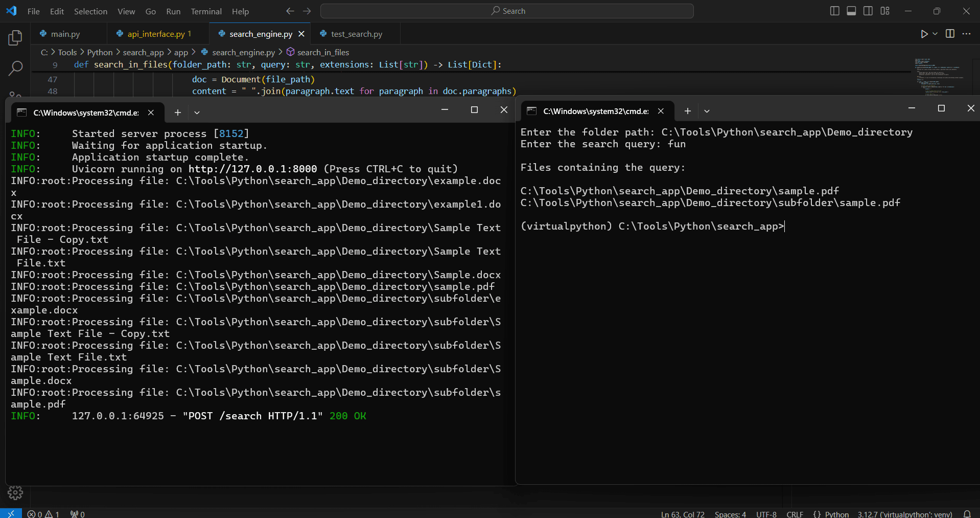Viewport: 980px width, 518px height.
Task: Open the File menu
Action: click(x=33, y=11)
